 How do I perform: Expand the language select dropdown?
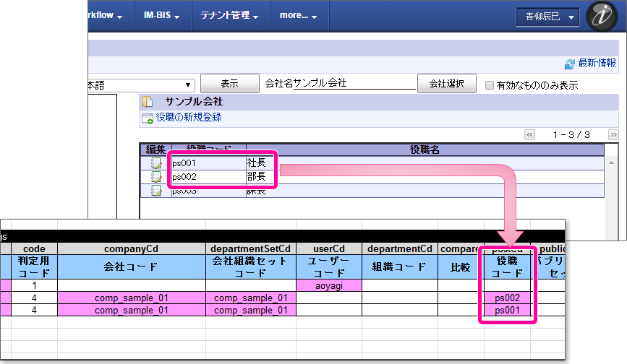(x=188, y=84)
